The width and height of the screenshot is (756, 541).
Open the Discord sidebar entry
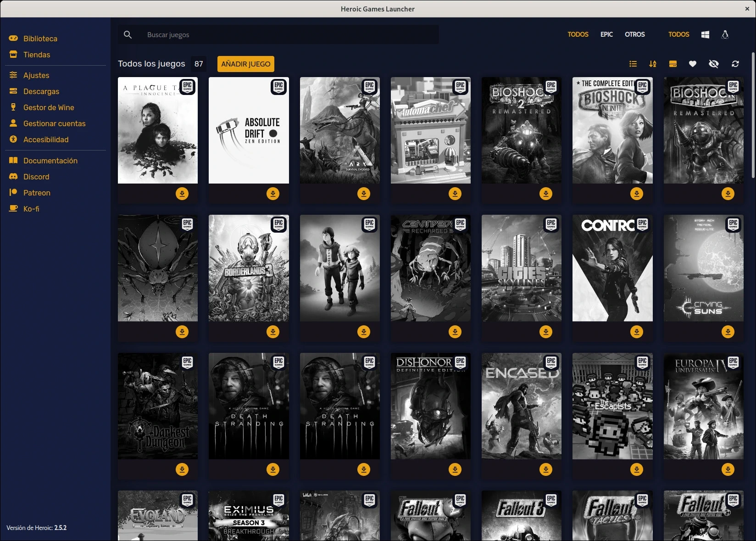35,177
